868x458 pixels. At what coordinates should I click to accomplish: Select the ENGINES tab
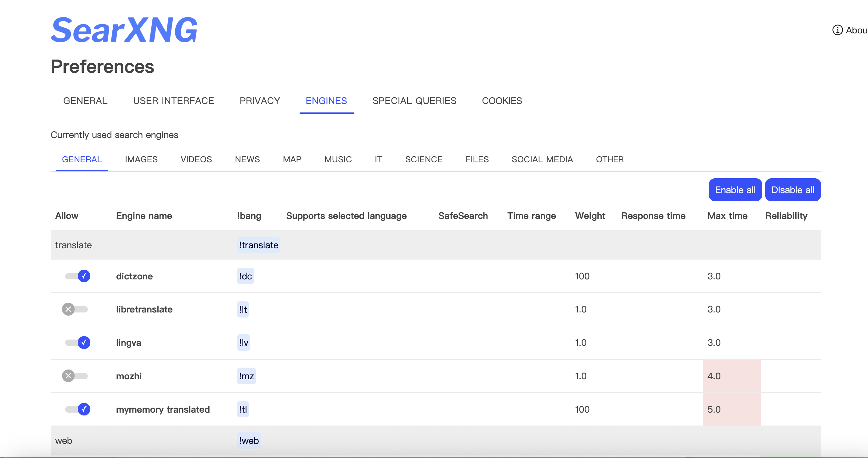pyautogui.click(x=326, y=100)
